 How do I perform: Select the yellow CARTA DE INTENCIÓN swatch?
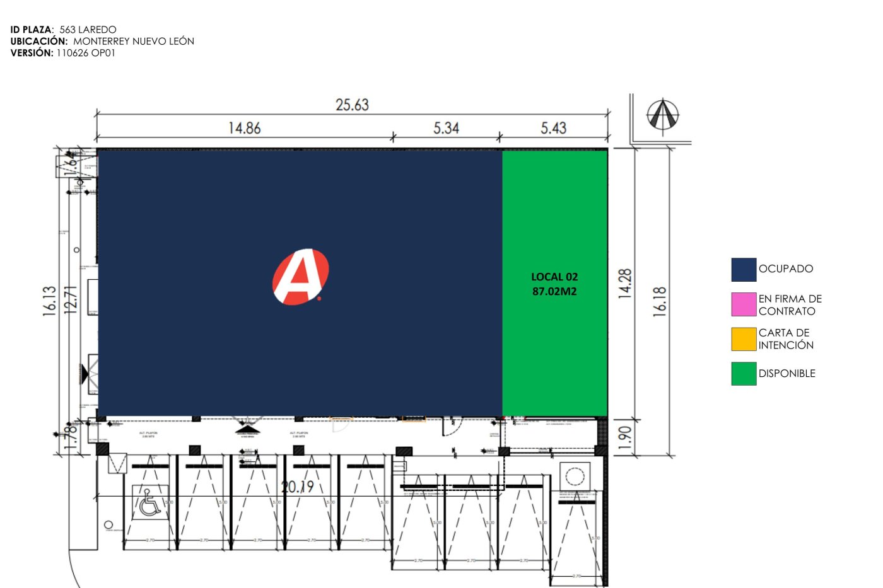[744, 339]
